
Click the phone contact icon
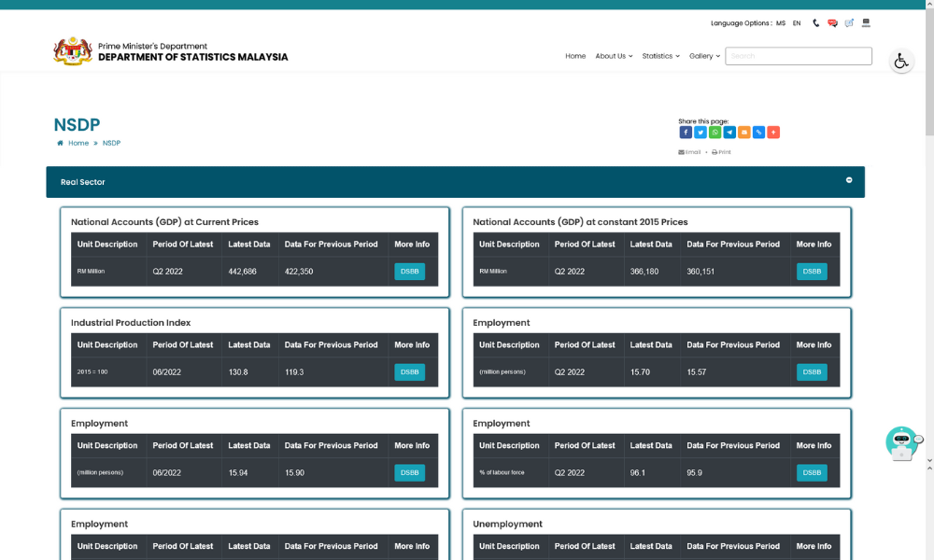tap(816, 23)
